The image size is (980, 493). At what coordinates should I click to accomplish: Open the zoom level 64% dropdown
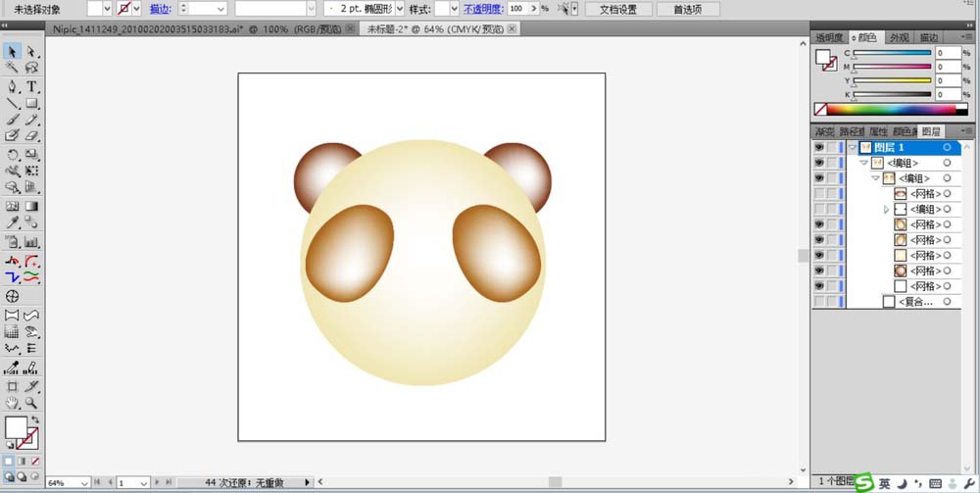tap(84, 483)
